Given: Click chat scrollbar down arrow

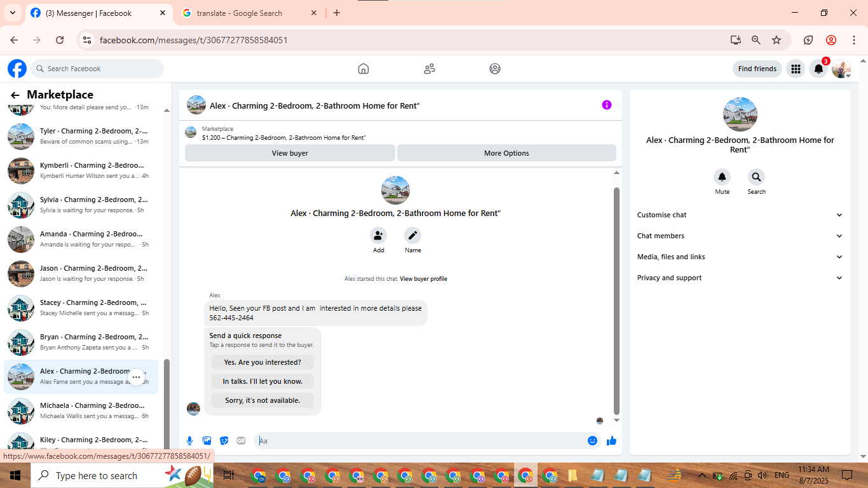Looking at the screenshot, I should 616,420.
